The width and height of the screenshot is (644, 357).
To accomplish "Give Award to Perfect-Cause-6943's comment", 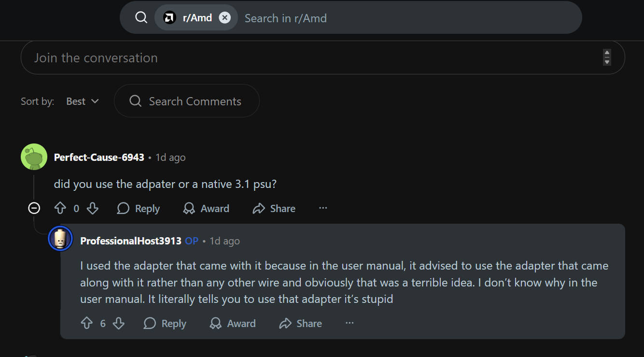I will click(x=206, y=208).
